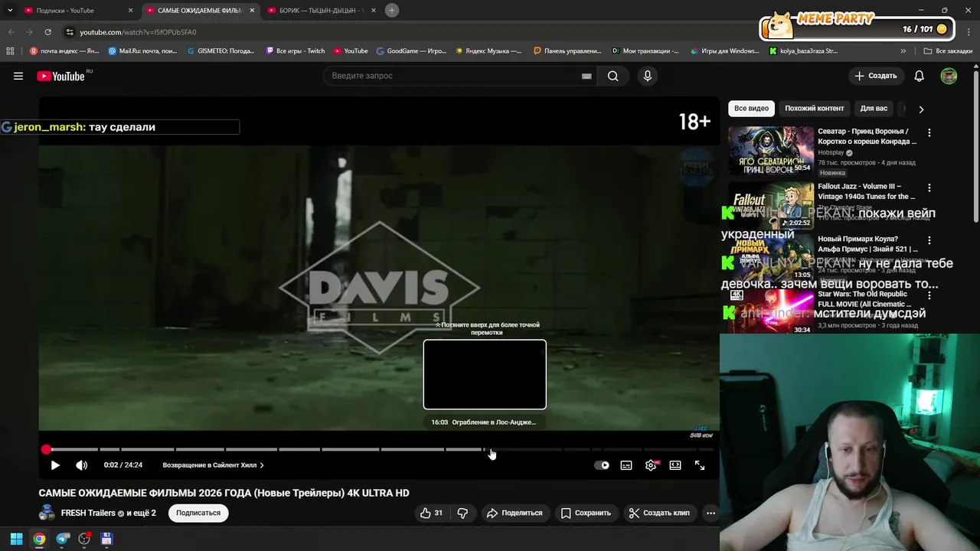This screenshot has height=551, width=980.
Task: Enter full screen mode
Action: [x=700, y=465]
